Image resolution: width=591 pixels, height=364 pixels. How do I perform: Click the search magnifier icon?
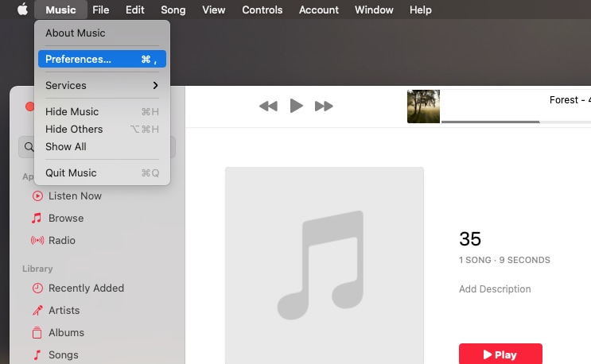pos(29,147)
